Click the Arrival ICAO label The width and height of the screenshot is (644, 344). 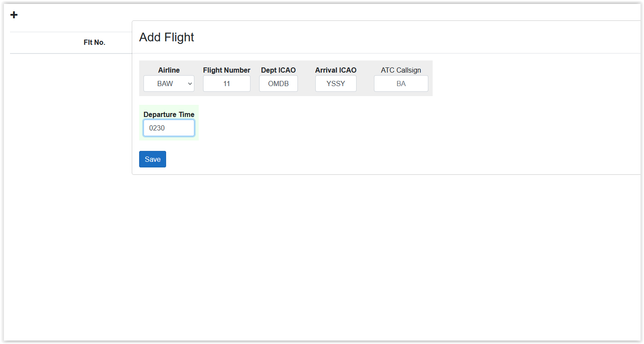click(x=336, y=70)
